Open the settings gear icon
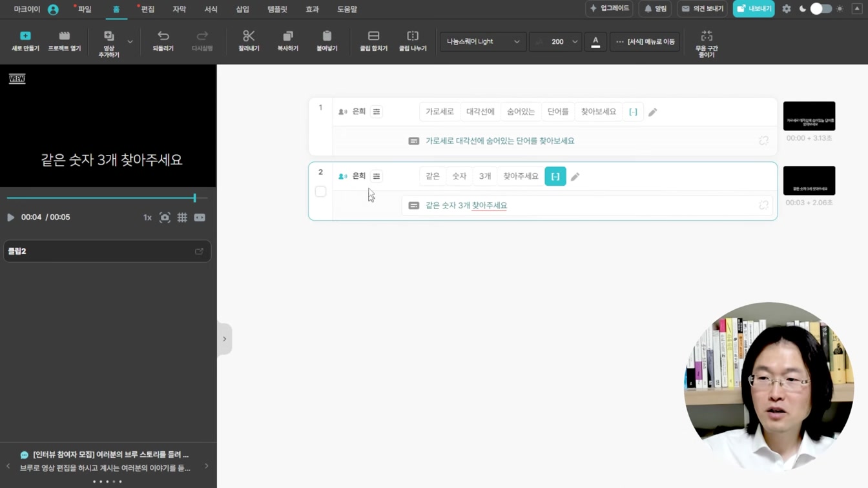 786,9
